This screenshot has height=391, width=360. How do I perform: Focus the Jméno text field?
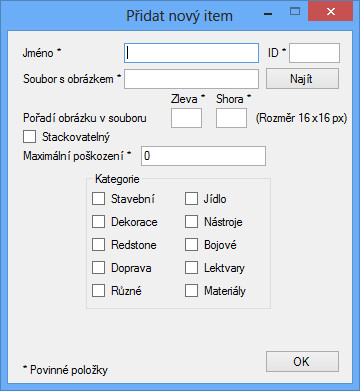pos(191,53)
